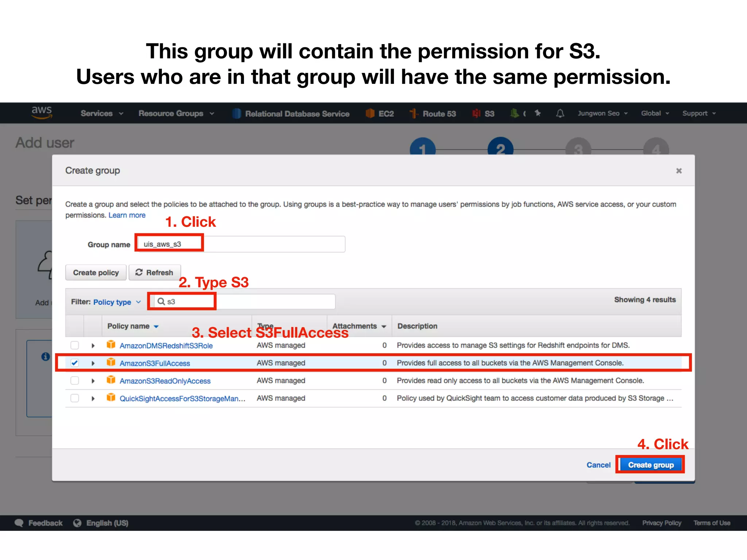Click 'Provides read only access' description text
Image resolution: width=747 pixels, height=560 pixels.
[x=520, y=380]
